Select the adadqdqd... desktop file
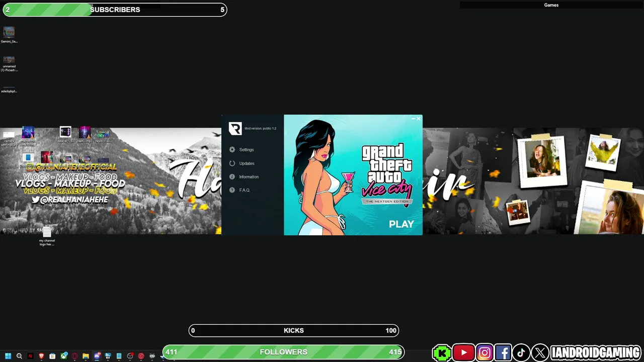 [9, 89]
